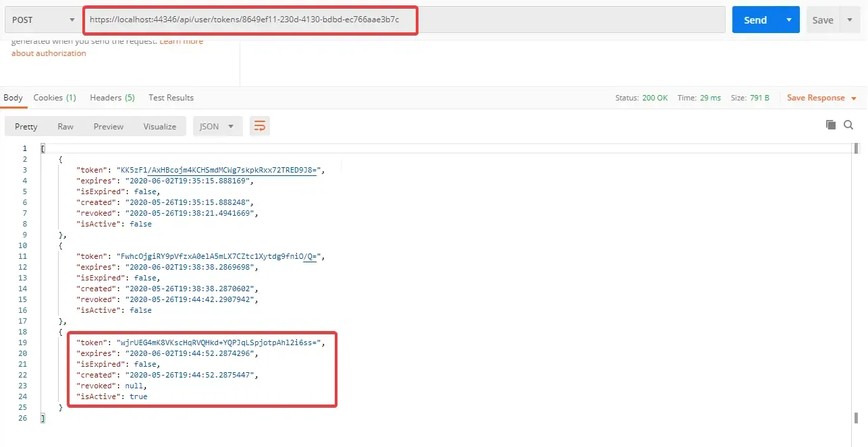868x447 pixels.
Task: Switch to the Headers (5) tab
Action: pyautogui.click(x=112, y=97)
